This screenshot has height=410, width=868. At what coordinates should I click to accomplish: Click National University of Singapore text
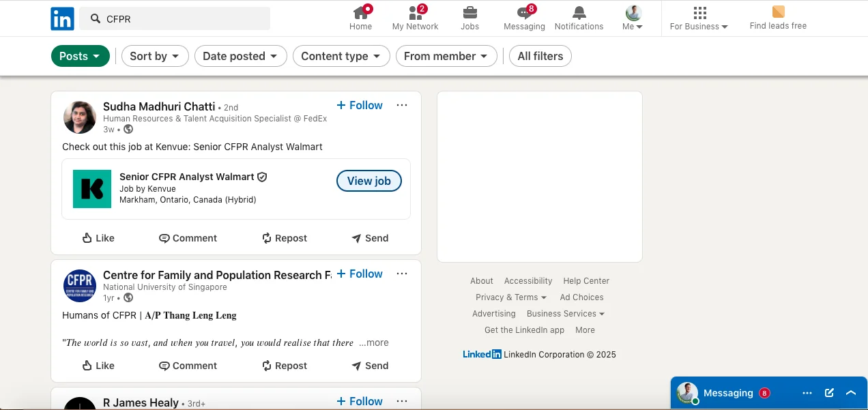pos(165,287)
